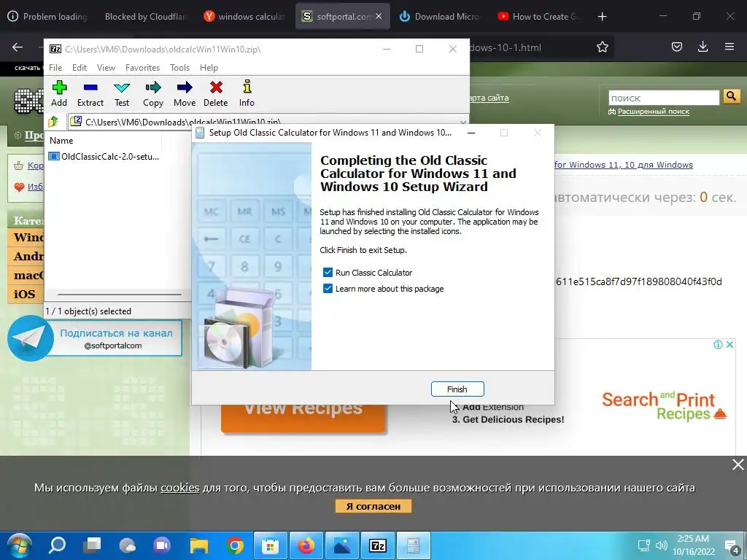
Task: Click Я согласен cookie consent button
Action: click(x=373, y=506)
